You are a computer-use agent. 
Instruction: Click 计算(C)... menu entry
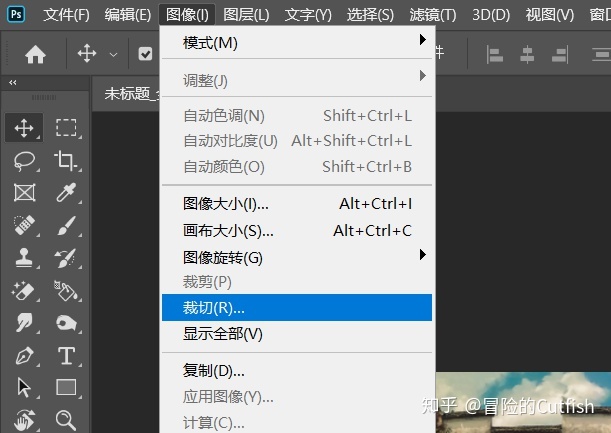point(297,422)
